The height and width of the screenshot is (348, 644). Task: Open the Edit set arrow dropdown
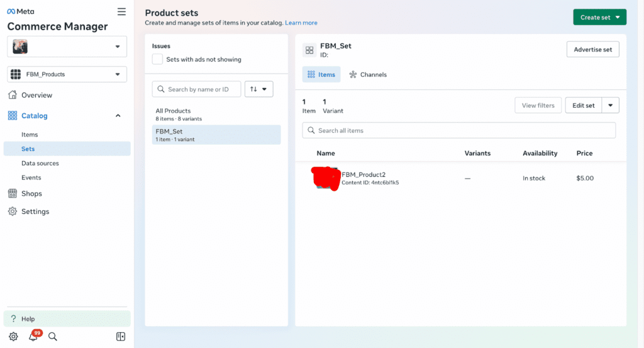tap(610, 105)
